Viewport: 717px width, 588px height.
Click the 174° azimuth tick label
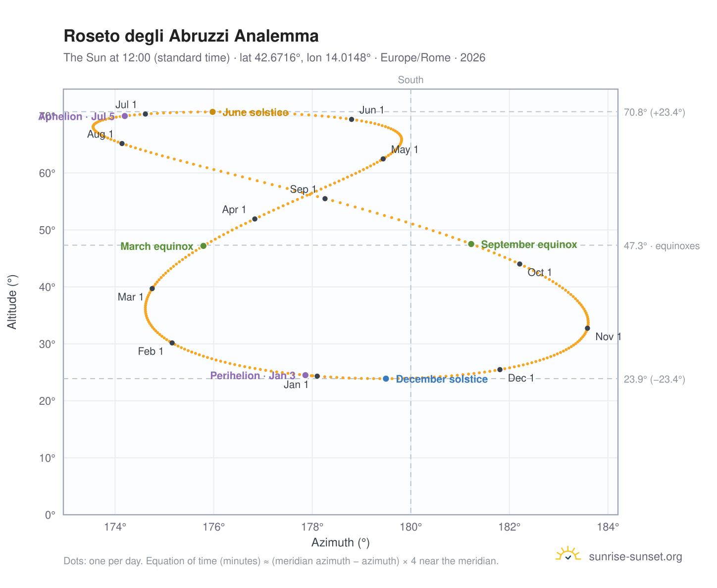(x=115, y=526)
